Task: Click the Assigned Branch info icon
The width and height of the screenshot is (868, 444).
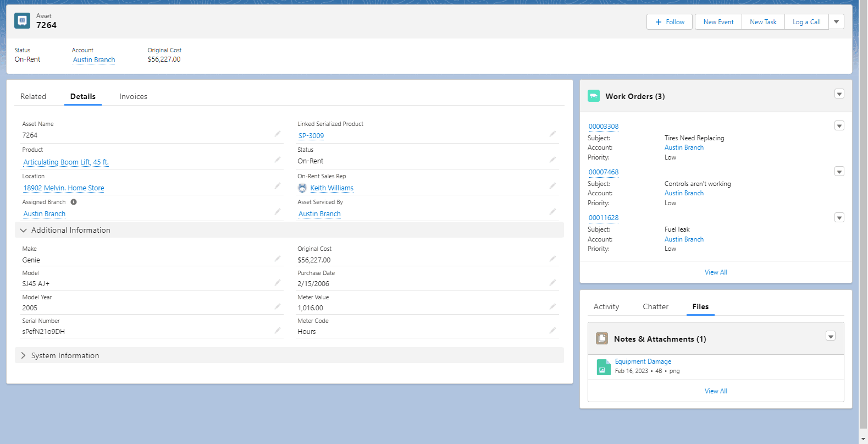Action: tap(74, 202)
